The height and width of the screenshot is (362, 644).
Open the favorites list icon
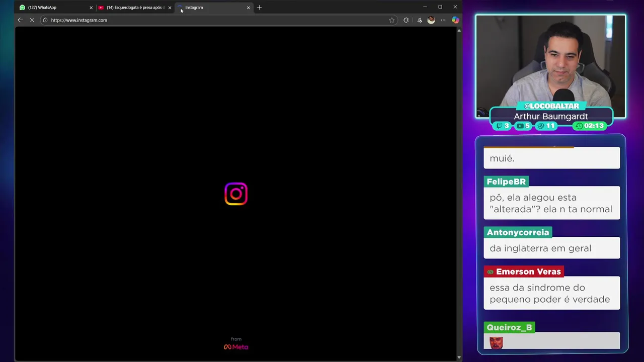420,20
